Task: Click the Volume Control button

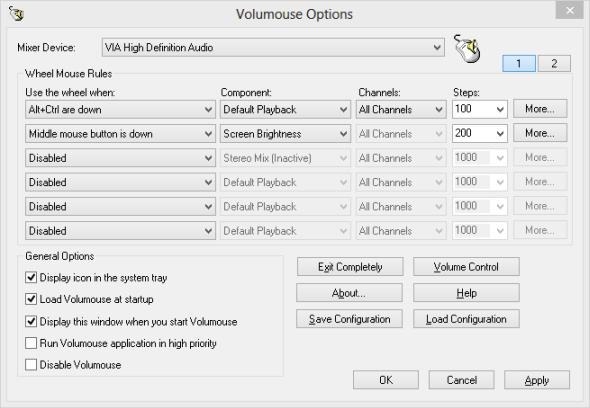Action: pos(466,267)
